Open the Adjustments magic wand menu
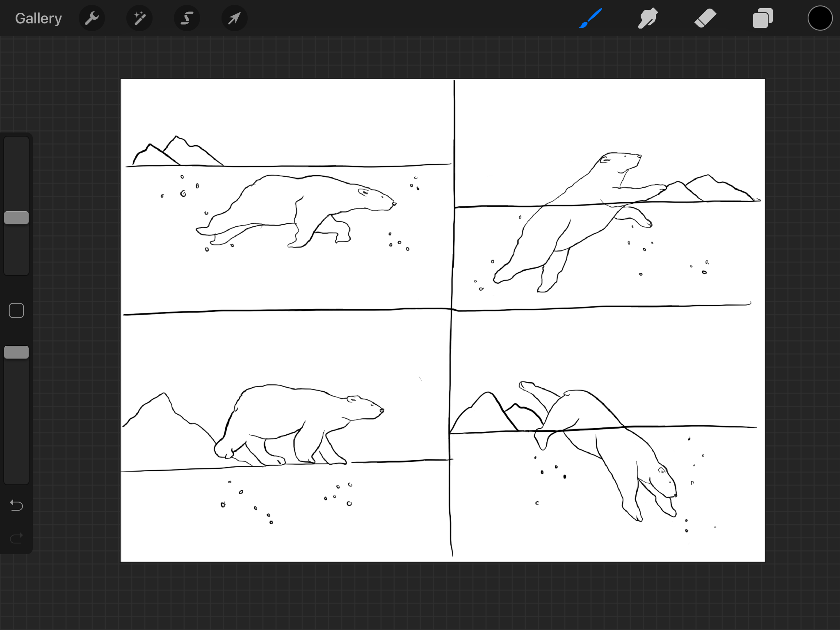The image size is (840, 630). coord(139,18)
